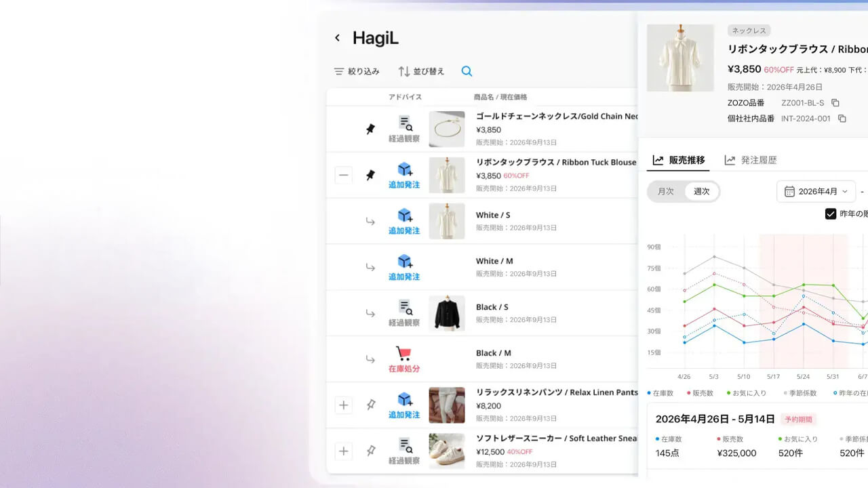This screenshot has height=488, width=868.
Task: Switch to the 販売推移 tab
Action: pos(679,160)
